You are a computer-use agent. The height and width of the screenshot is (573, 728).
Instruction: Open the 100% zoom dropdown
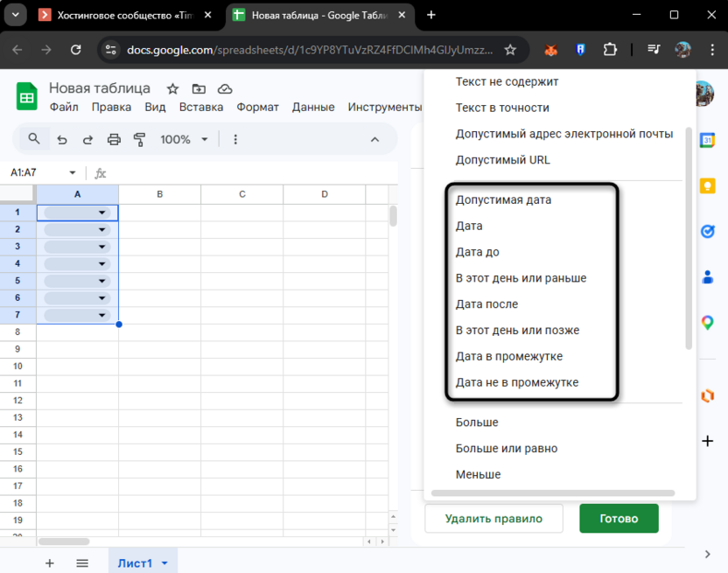pos(184,139)
